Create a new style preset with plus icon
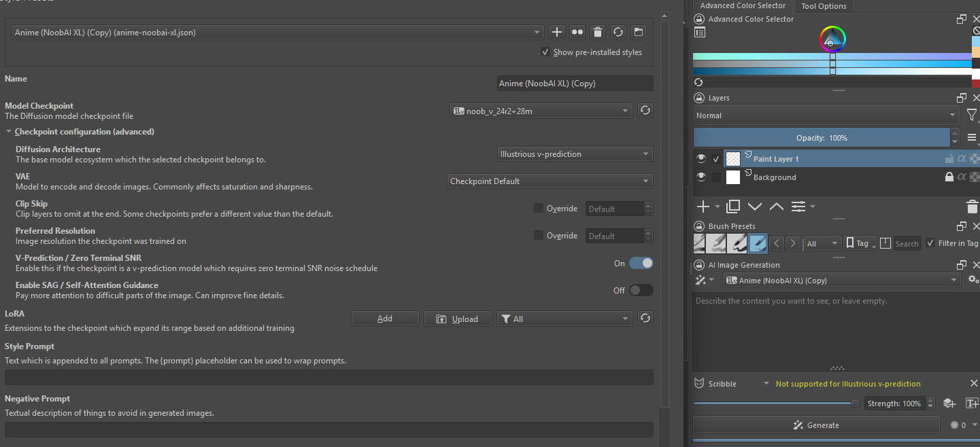This screenshot has width=980, height=447. (557, 32)
